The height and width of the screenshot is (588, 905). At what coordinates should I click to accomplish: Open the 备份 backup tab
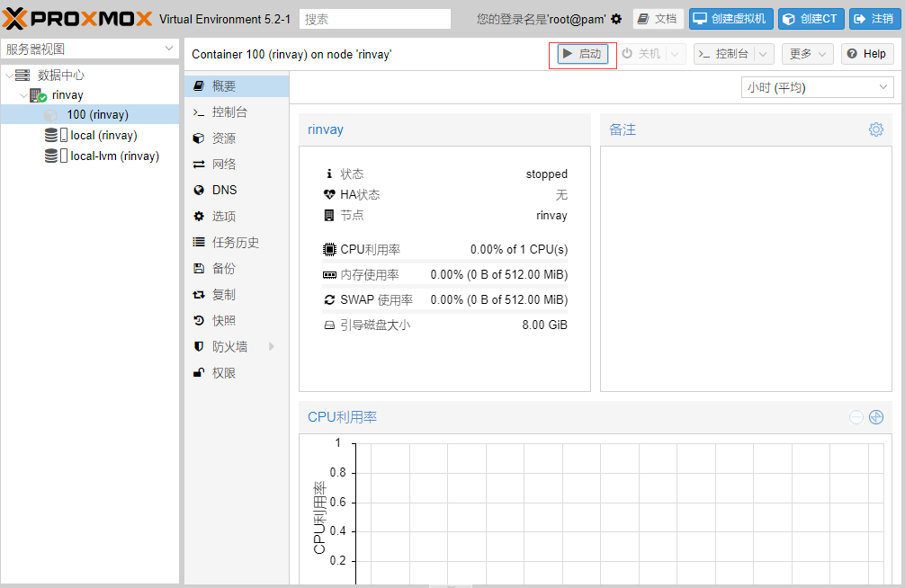pyautogui.click(x=237, y=268)
